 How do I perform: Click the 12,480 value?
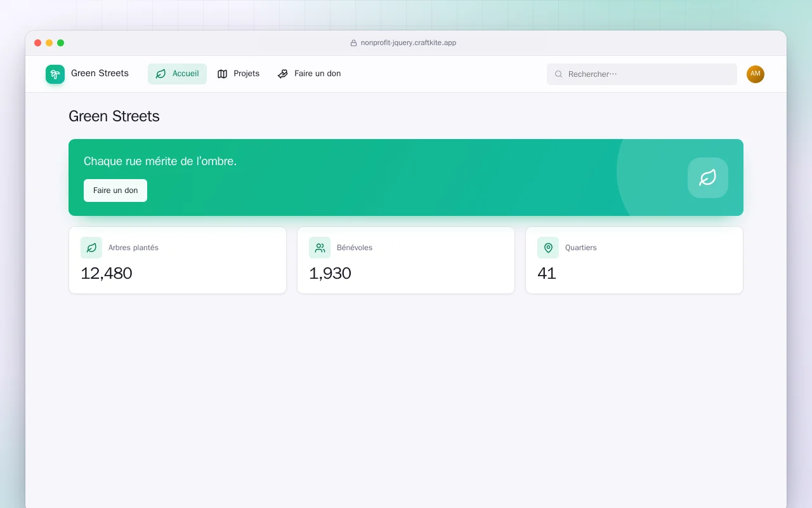[x=107, y=273]
